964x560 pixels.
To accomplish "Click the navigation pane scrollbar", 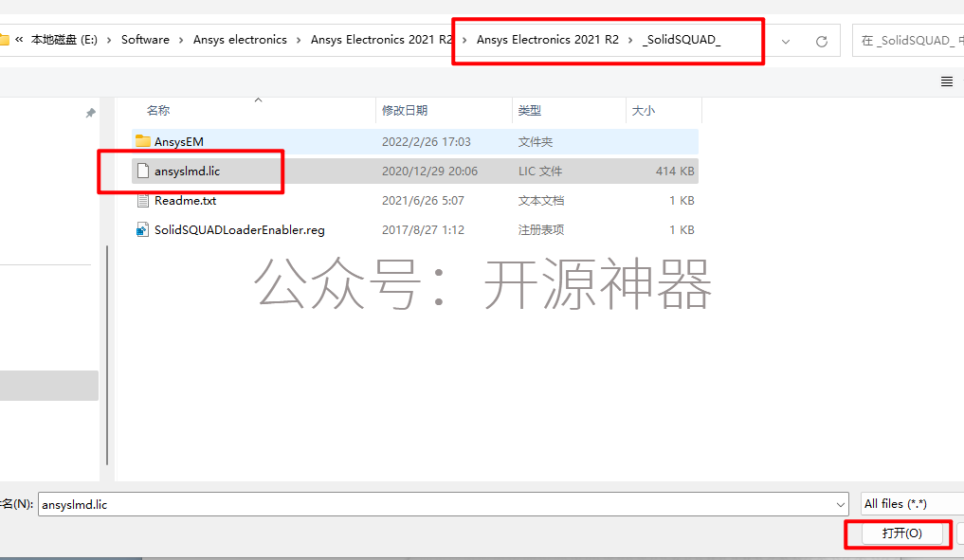I will tap(107, 355).
